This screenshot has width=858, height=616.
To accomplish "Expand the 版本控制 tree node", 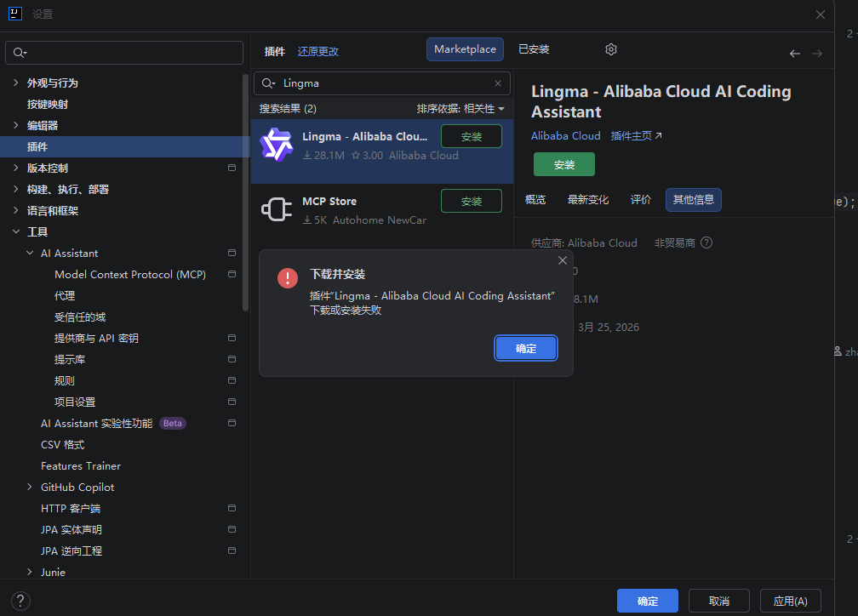I will click(x=16, y=168).
